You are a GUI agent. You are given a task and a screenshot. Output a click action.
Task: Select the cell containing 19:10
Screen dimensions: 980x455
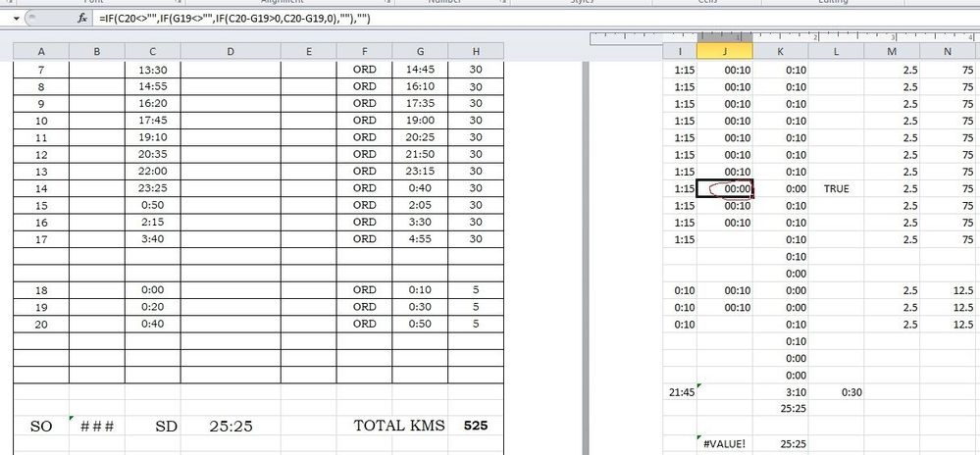pyautogui.click(x=152, y=137)
